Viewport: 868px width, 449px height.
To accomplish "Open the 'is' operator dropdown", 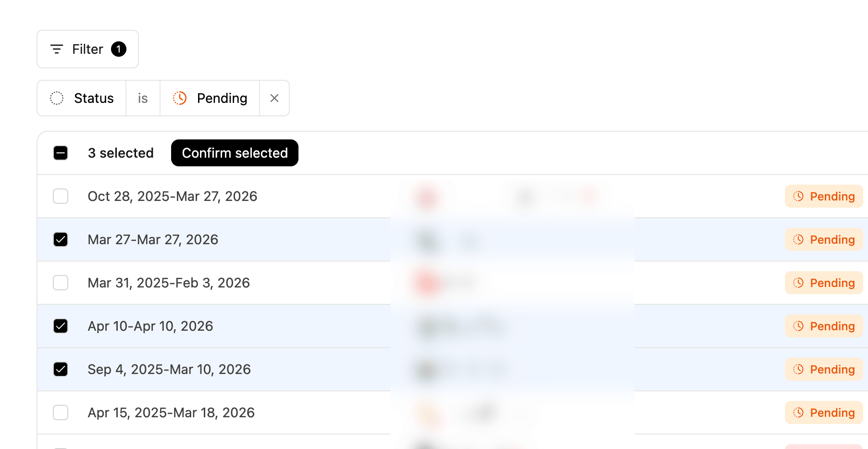I will 143,98.
